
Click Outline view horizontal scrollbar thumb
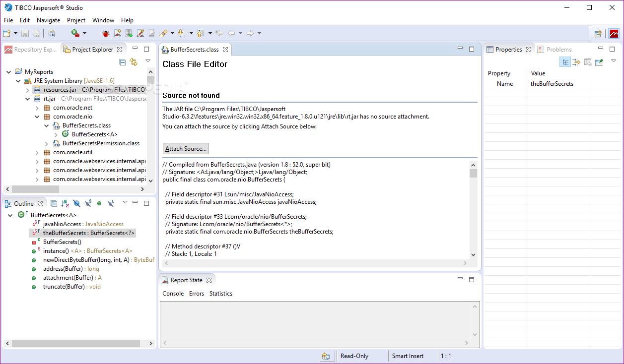(x=77, y=343)
